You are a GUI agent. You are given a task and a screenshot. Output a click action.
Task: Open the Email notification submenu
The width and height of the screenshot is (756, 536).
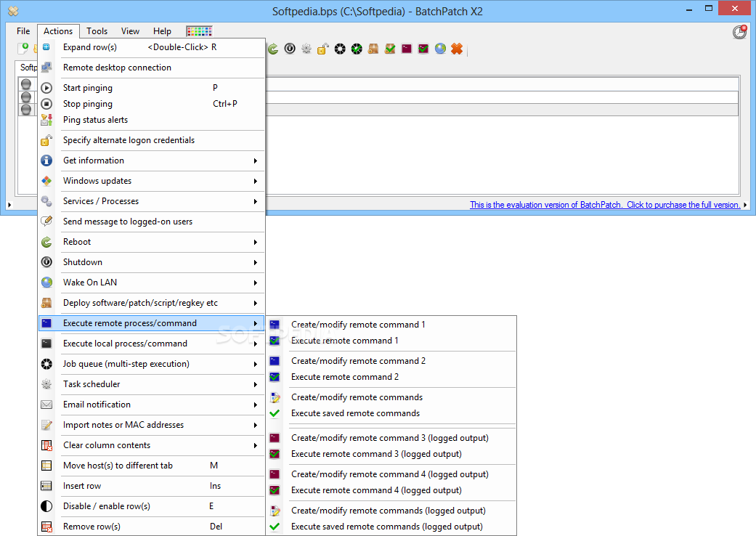pyautogui.click(x=151, y=405)
